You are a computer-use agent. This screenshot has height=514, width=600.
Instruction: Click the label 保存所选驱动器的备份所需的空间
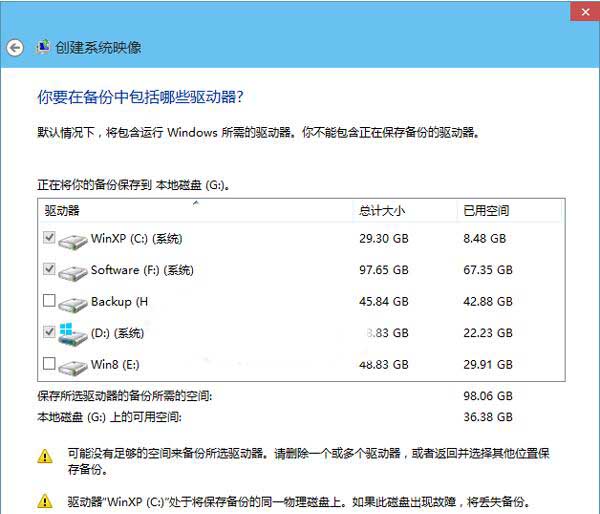125,396
